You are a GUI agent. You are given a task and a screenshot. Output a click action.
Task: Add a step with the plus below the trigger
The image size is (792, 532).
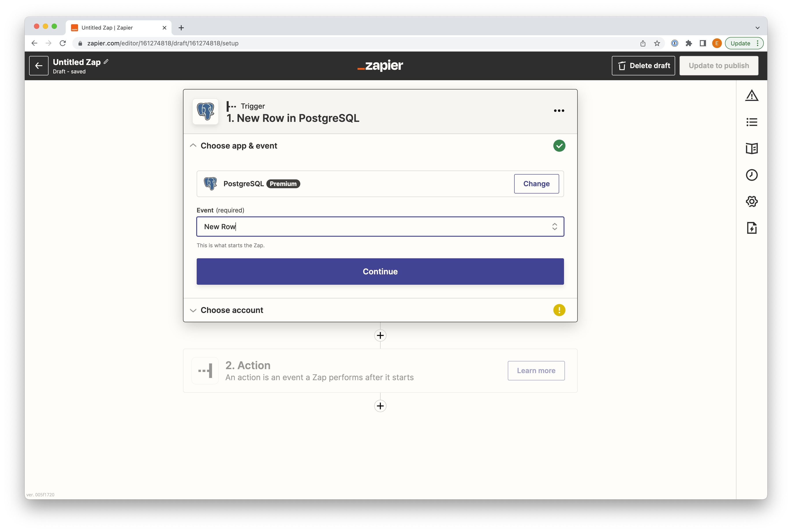coord(380,336)
